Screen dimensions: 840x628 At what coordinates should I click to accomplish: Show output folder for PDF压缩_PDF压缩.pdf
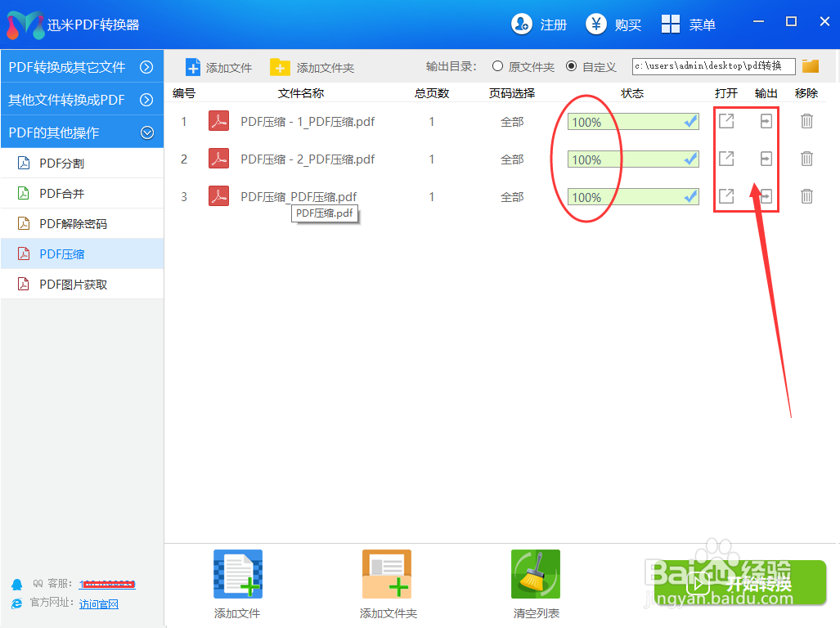click(766, 196)
